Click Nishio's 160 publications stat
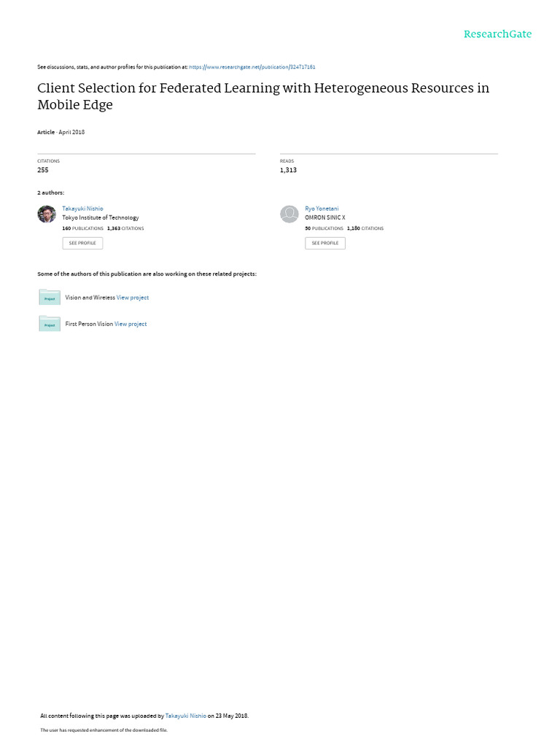The image size is (560, 747). (x=82, y=228)
